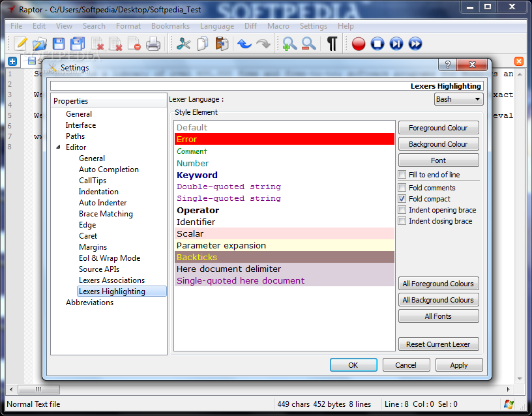This screenshot has width=532, height=416.
Task: Click the Paste clipboard icon
Action: 222,44
